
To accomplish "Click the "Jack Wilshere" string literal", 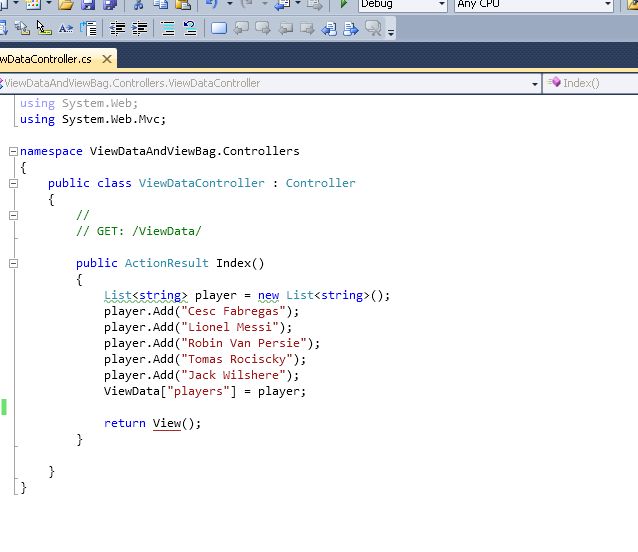I will 234,375.
